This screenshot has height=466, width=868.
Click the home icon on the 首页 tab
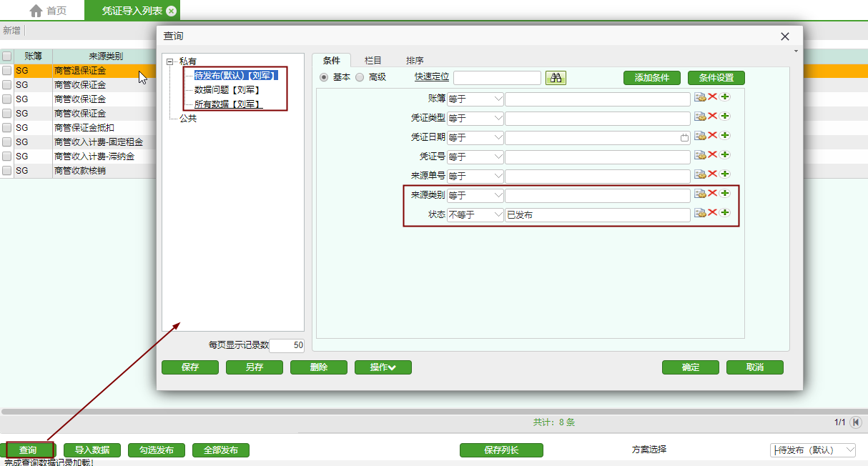[x=36, y=11]
